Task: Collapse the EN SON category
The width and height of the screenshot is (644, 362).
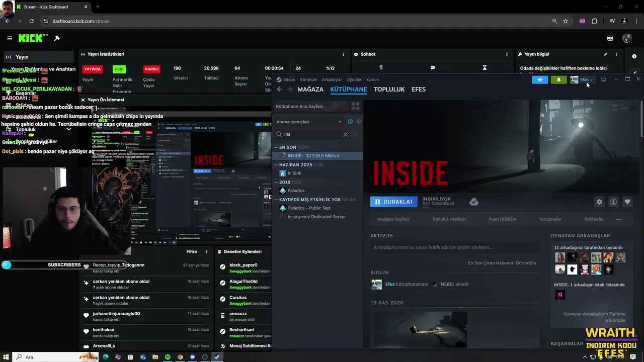Action: click(276, 147)
